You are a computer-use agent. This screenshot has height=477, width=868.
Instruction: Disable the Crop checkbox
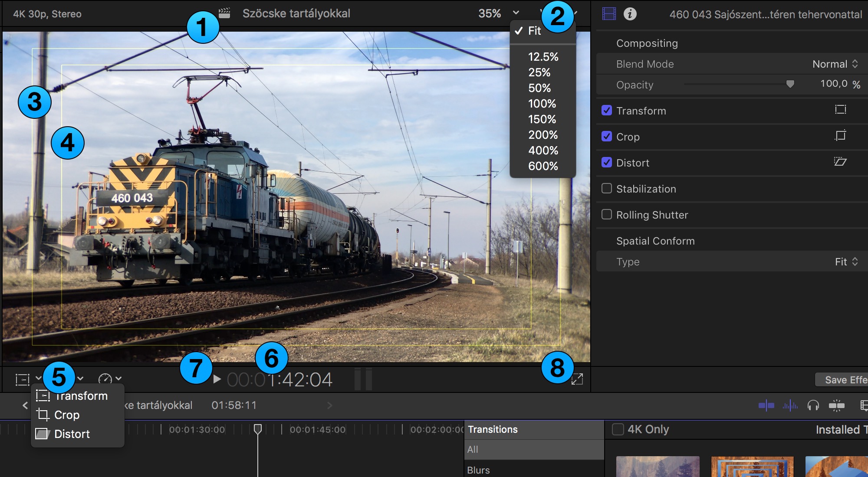pyautogui.click(x=607, y=137)
